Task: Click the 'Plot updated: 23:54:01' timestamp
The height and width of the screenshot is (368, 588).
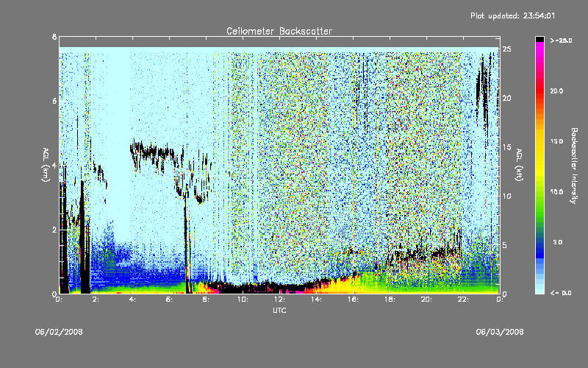Action: [x=512, y=15]
